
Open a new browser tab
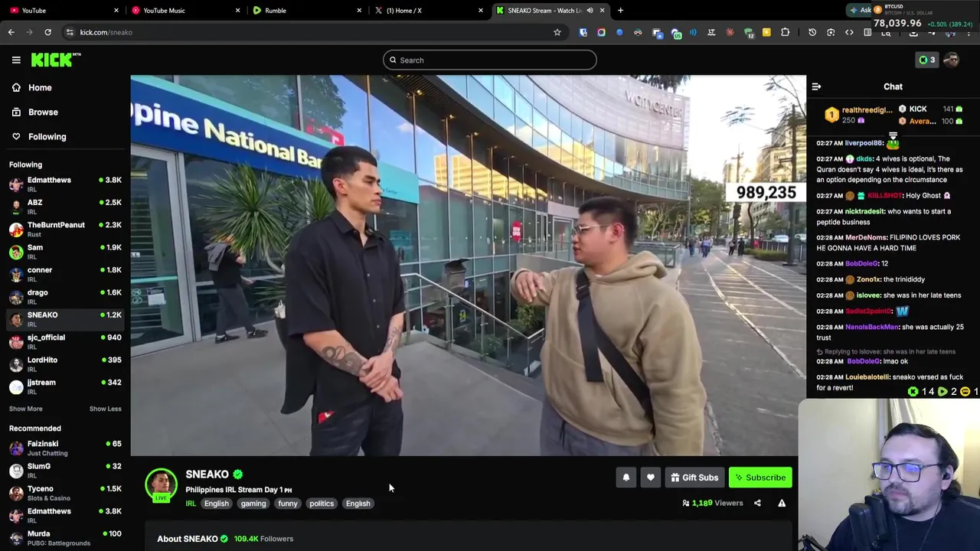tap(620, 10)
